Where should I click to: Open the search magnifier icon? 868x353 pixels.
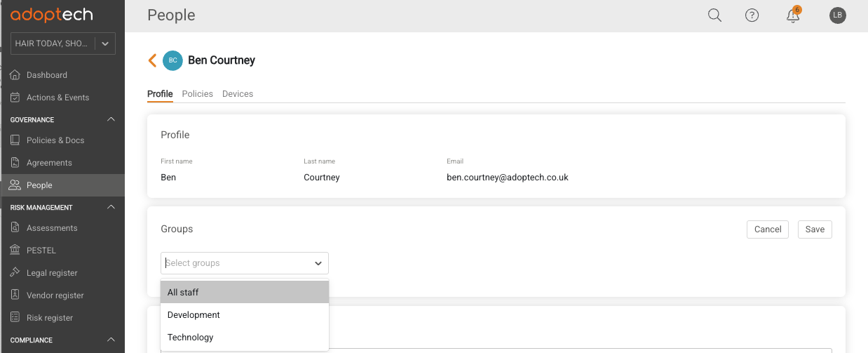(714, 15)
